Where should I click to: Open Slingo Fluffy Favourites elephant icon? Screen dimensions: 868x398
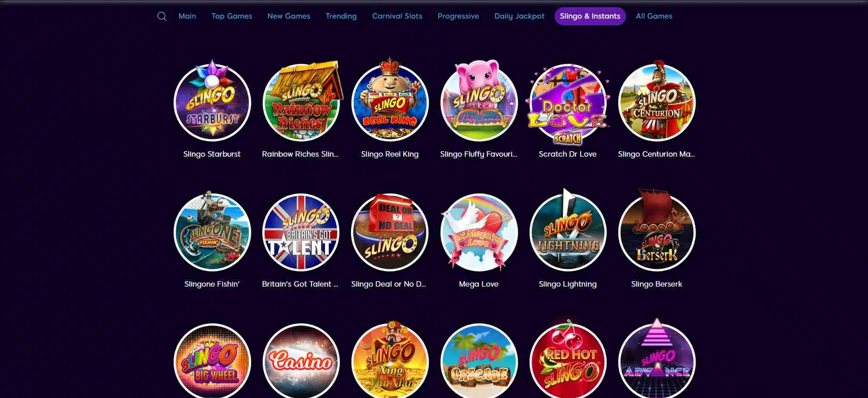[479, 102]
